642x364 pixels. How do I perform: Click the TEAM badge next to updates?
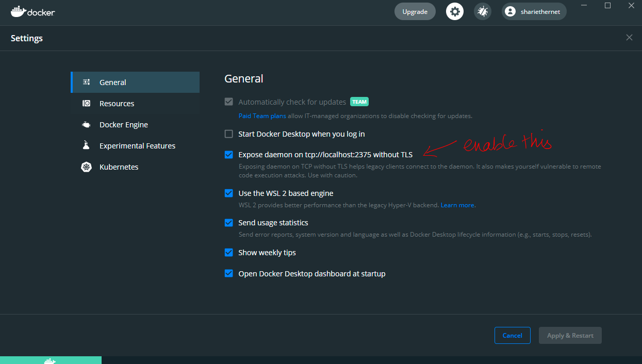359,102
